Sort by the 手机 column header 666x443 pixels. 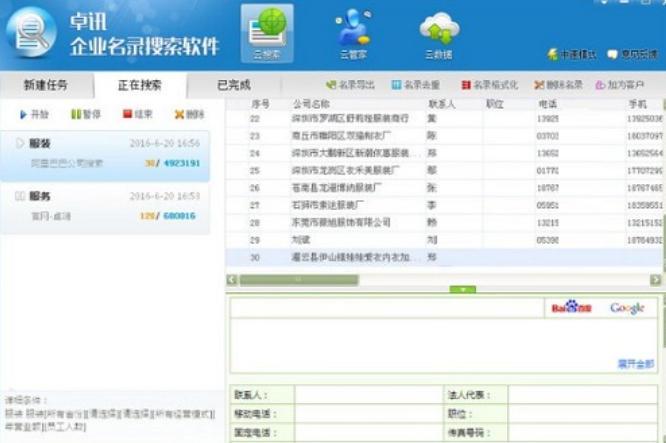[637, 104]
